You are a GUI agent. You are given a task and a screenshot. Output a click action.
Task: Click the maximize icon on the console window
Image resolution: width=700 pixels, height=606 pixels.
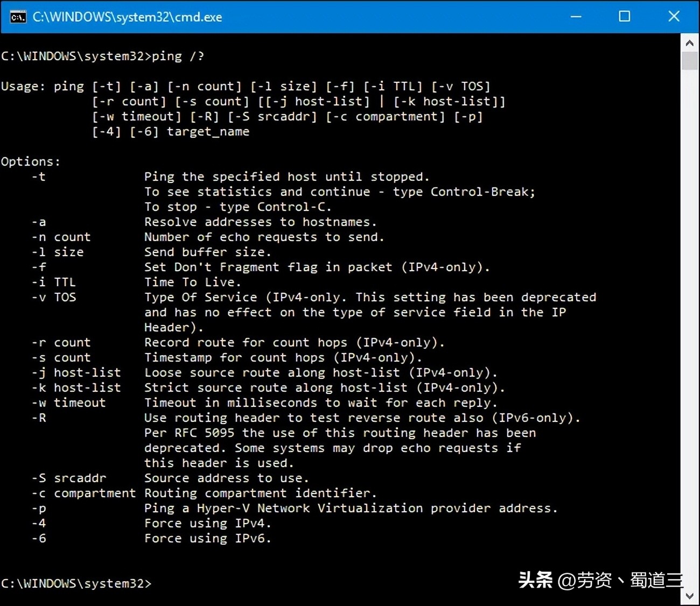click(x=624, y=17)
